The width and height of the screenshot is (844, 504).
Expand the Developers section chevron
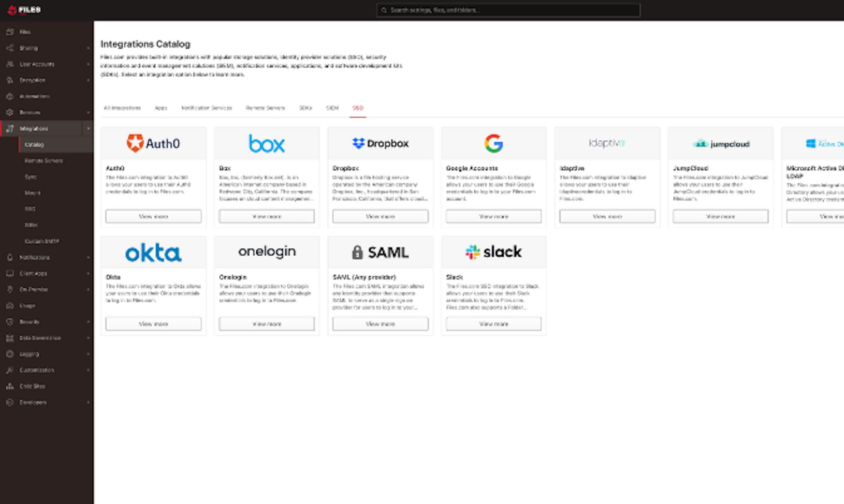click(88, 402)
